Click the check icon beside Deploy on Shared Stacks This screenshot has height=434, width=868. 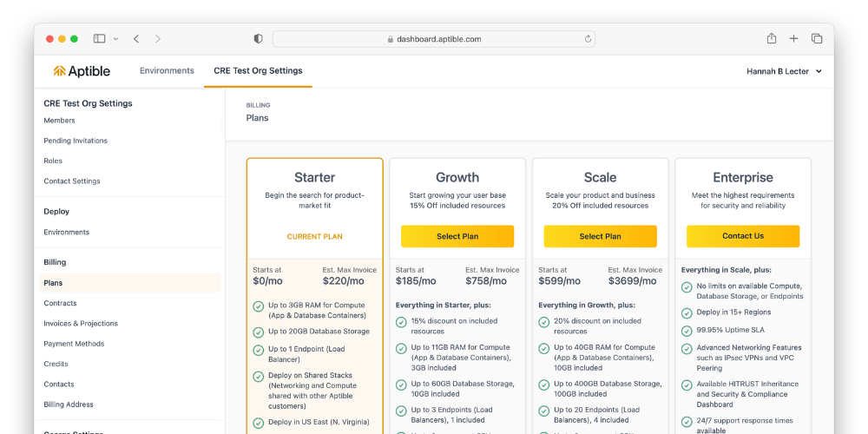258,377
